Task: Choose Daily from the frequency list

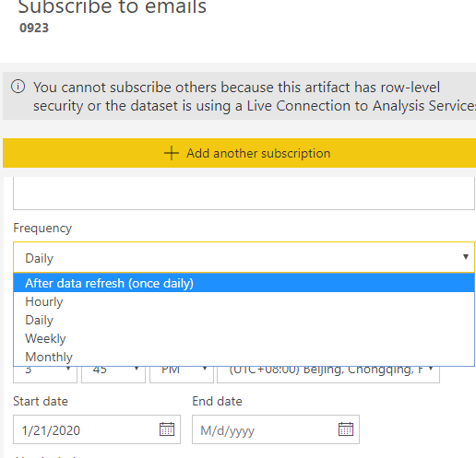Action: click(x=244, y=320)
